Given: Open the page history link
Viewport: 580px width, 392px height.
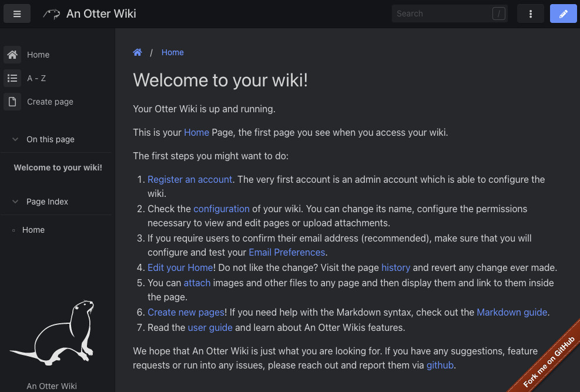Looking at the screenshot, I should point(395,267).
